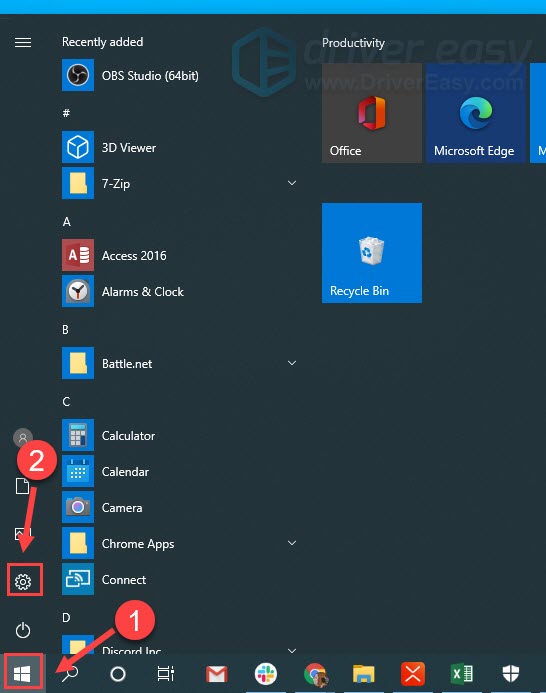The width and height of the screenshot is (546, 693).
Task: Expand the 7-Zip folder chevron
Action: point(292,183)
